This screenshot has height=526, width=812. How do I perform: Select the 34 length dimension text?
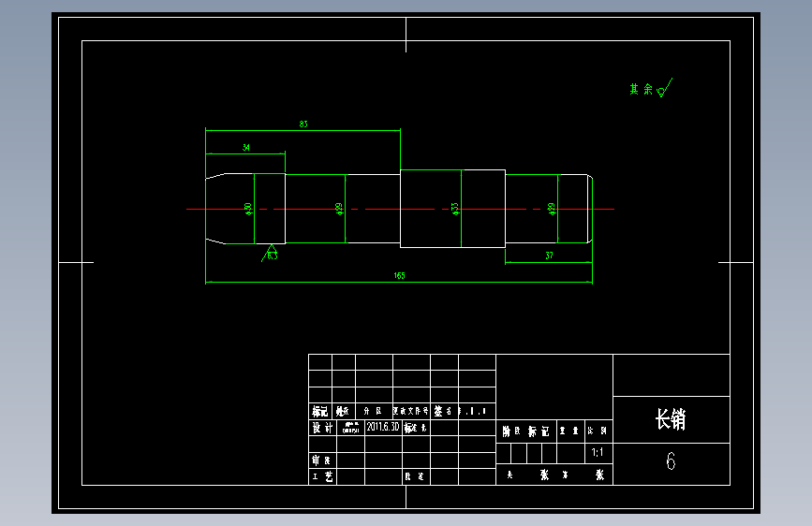(x=246, y=148)
